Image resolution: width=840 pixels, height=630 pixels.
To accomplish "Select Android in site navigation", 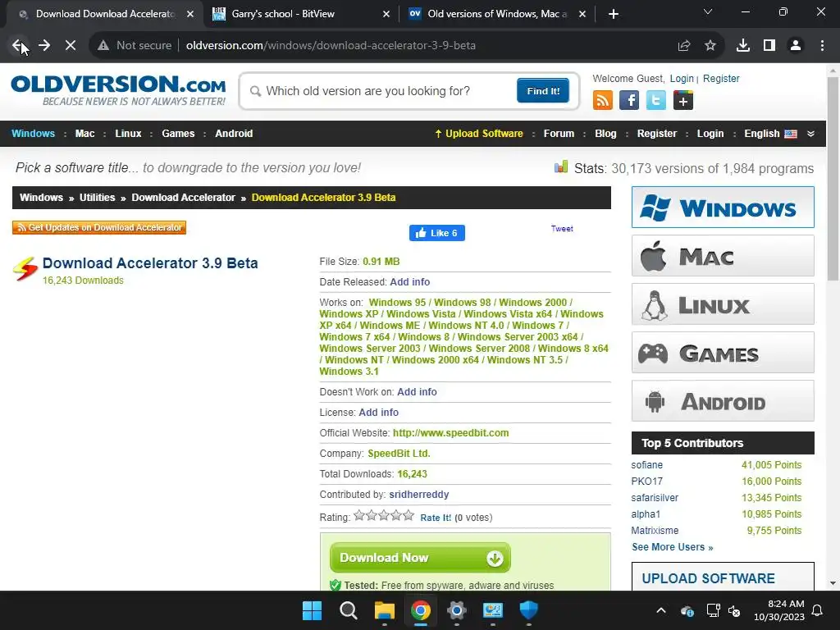I will [234, 134].
